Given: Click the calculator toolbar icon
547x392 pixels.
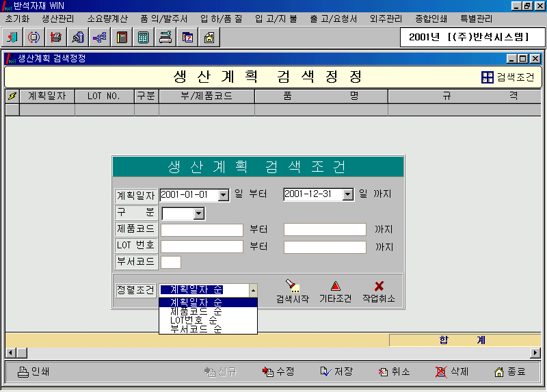Looking at the screenshot, I should pyautogui.click(x=144, y=38).
